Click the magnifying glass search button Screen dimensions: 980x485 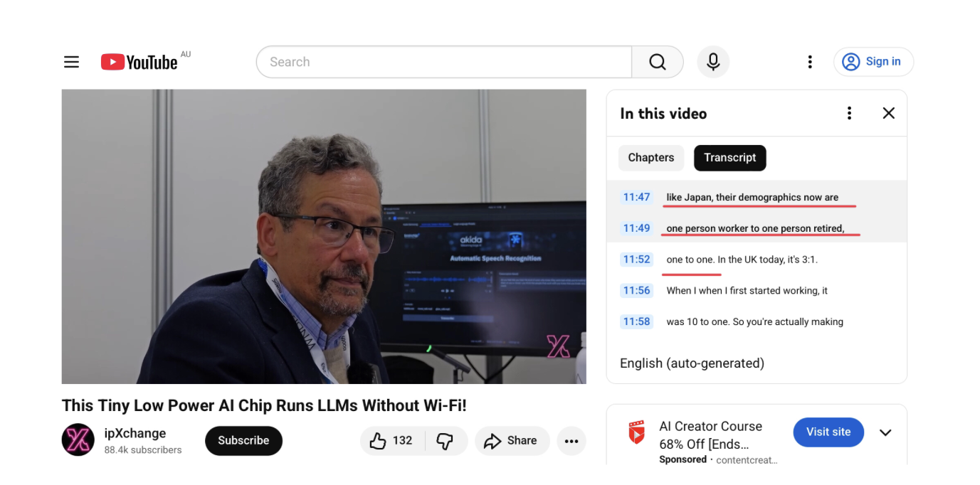coord(657,62)
